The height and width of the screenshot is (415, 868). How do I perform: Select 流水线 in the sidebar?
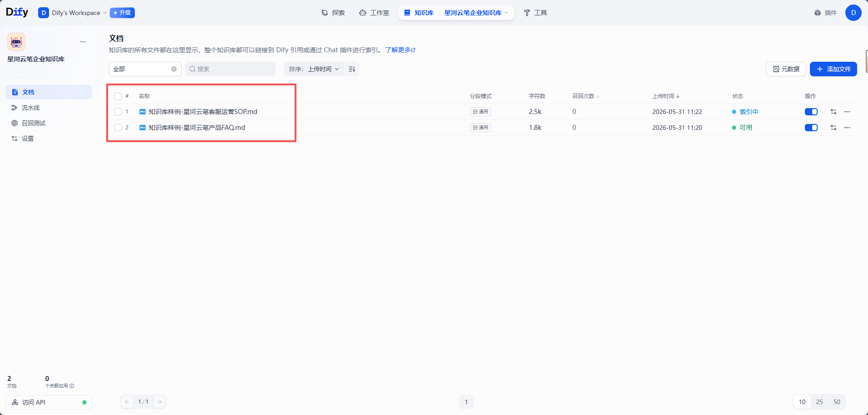[x=49, y=108]
